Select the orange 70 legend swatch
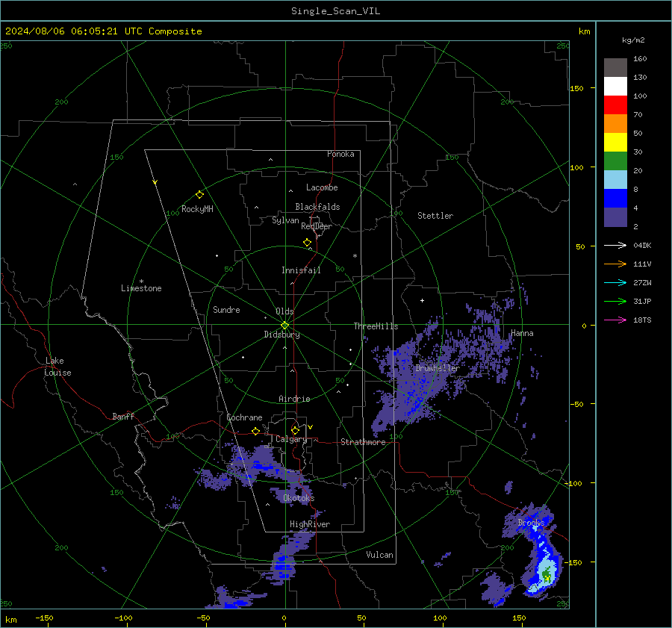This screenshot has height=628, width=672. [615, 123]
